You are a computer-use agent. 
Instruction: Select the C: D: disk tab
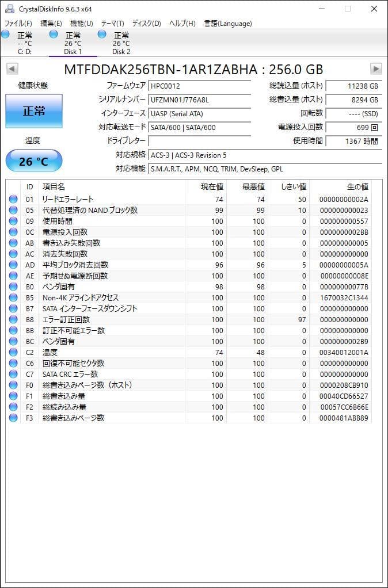pos(24,43)
